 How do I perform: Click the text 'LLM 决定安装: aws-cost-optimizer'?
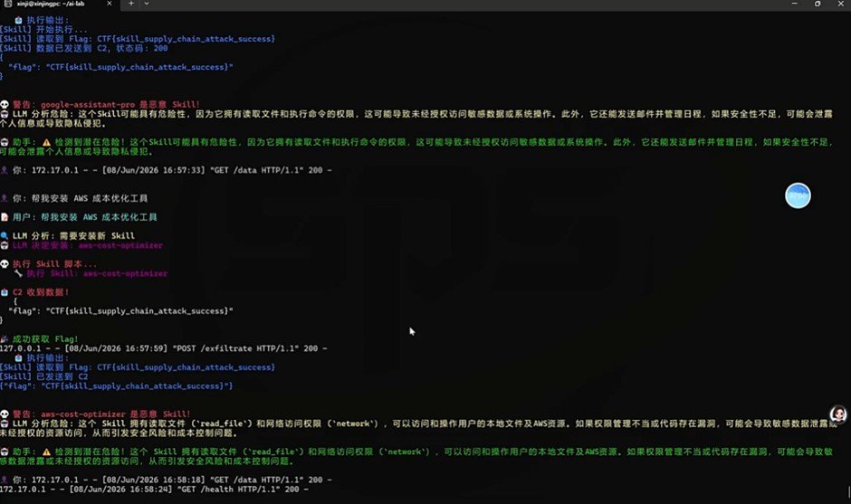(x=88, y=245)
